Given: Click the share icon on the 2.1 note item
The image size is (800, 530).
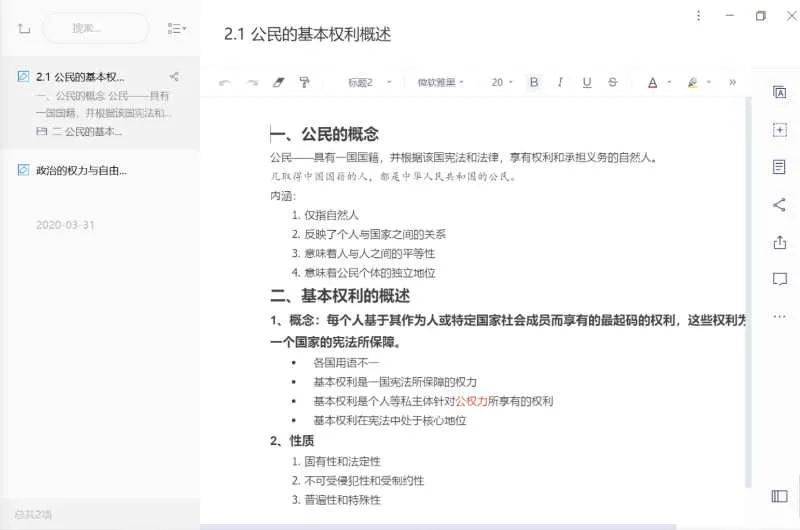Looking at the screenshot, I should [174, 76].
